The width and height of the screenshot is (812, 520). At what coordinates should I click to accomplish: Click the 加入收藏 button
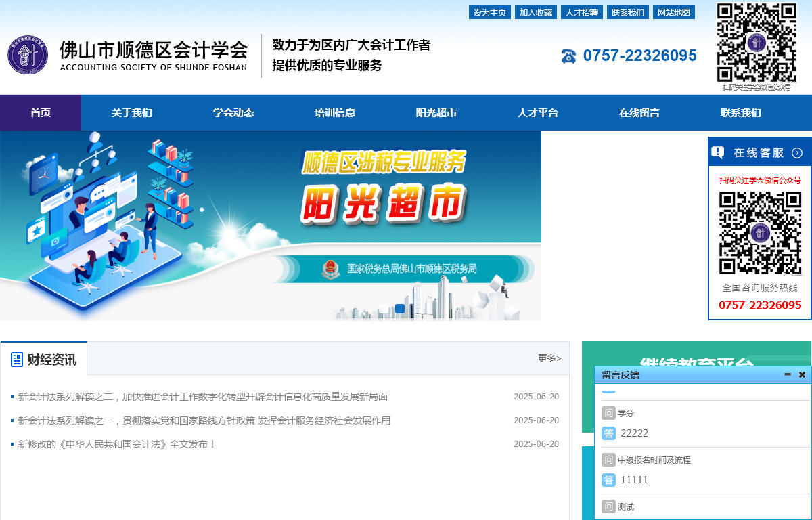point(536,12)
